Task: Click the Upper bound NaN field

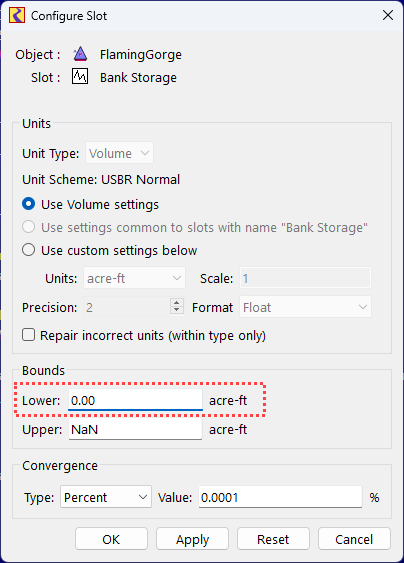Action: (135, 429)
